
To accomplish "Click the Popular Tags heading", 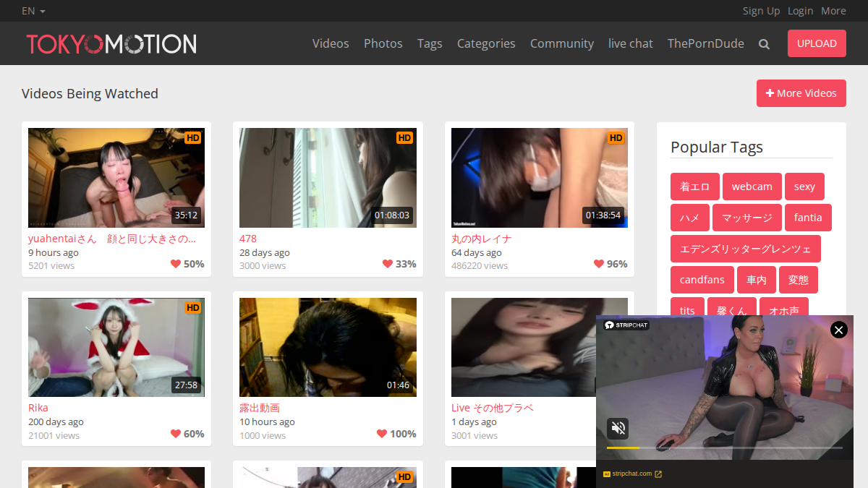I will [x=717, y=147].
